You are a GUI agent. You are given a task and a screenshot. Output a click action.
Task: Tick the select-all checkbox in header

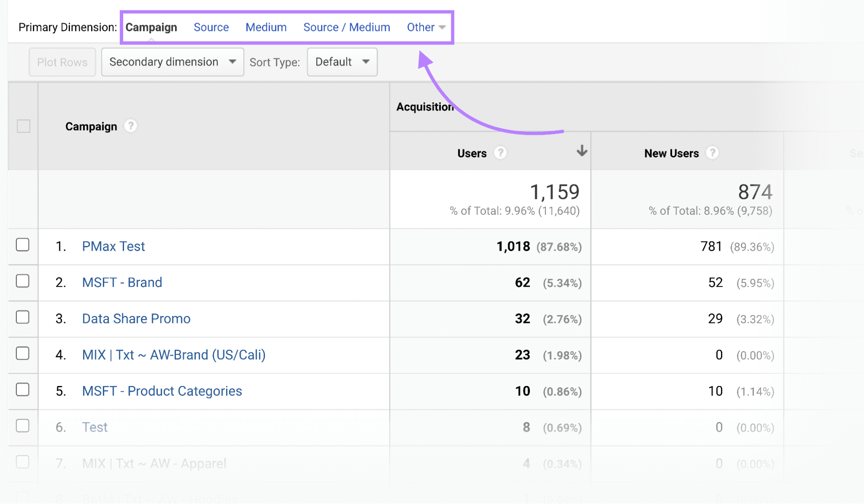(x=23, y=126)
